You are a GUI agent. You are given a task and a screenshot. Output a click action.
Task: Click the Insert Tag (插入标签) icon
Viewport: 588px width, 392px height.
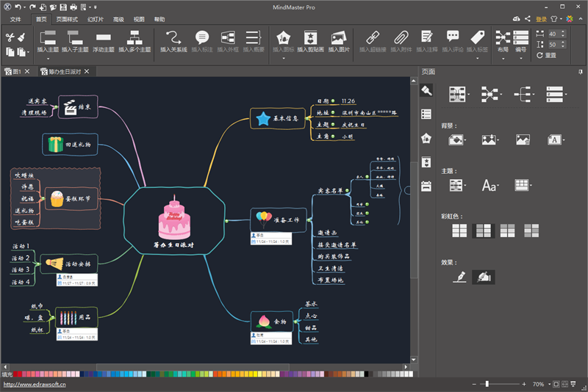pyautogui.click(x=477, y=37)
